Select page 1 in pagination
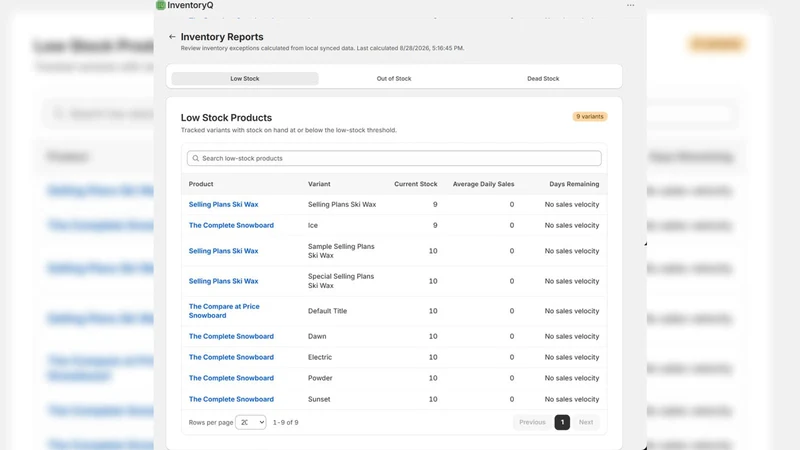 coord(562,422)
